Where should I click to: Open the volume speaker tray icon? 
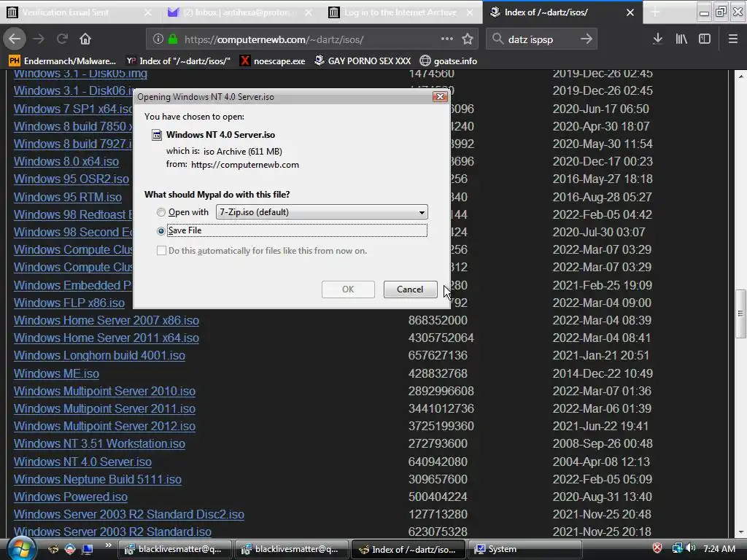[x=692, y=548]
